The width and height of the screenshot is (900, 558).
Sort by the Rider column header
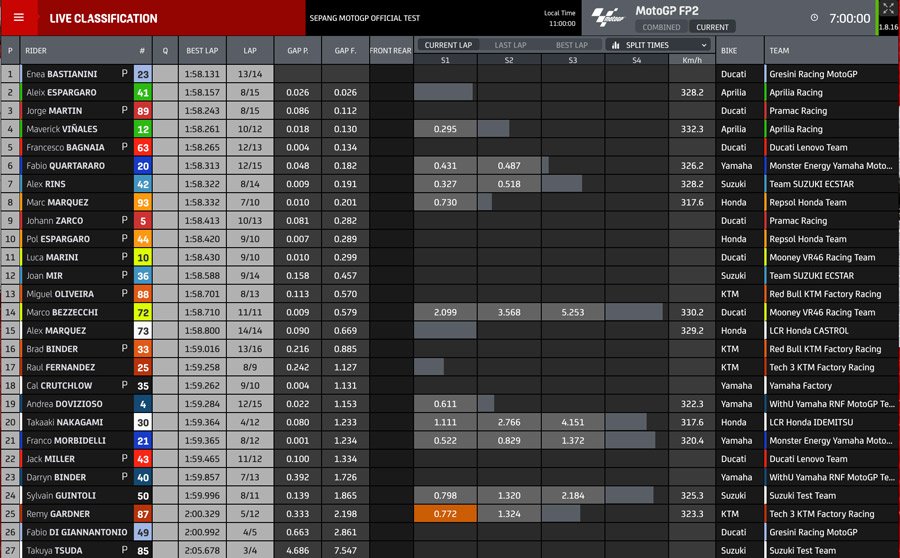(36, 51)
